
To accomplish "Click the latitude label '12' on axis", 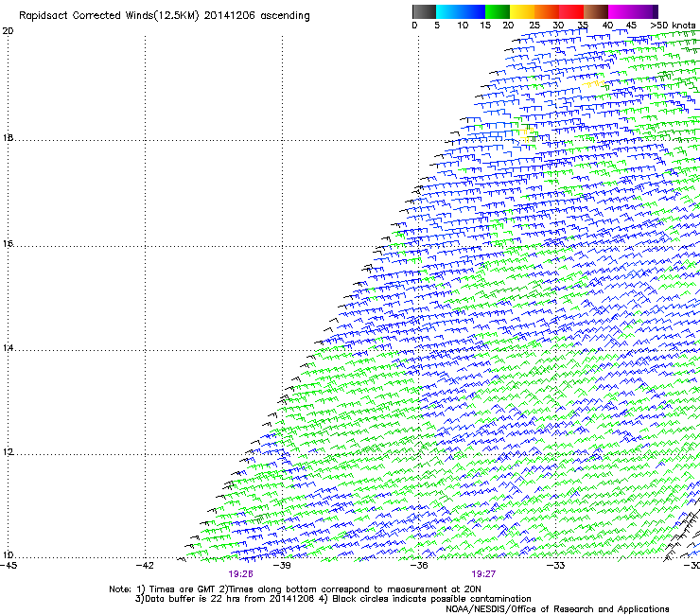I will 8,452.
